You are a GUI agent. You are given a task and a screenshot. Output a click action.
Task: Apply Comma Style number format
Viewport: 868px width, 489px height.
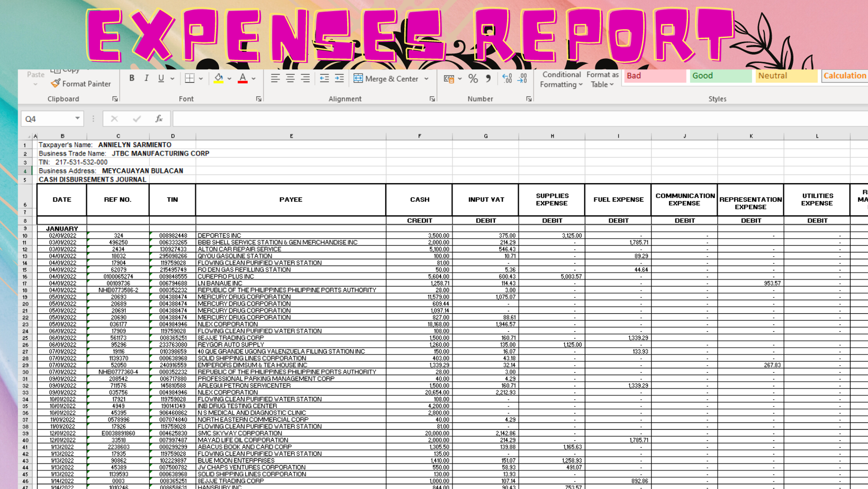(x=488, y=78)
